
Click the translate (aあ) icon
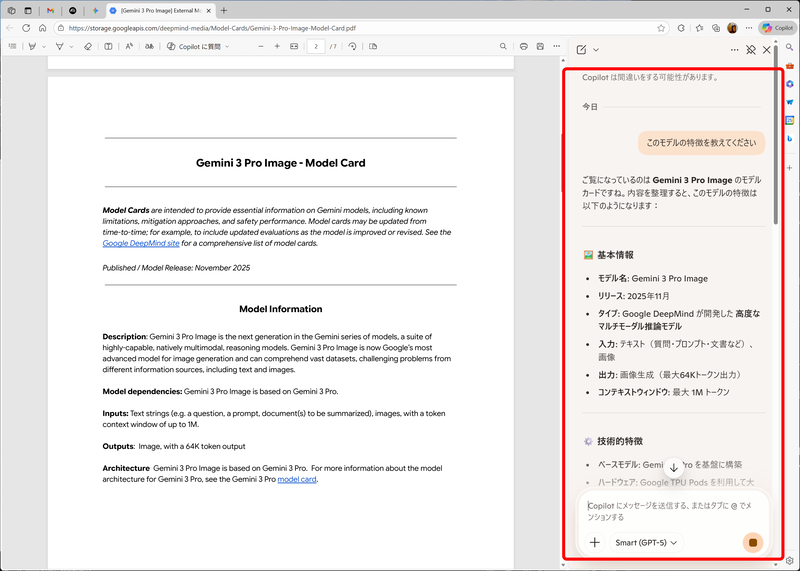(149, 46)
